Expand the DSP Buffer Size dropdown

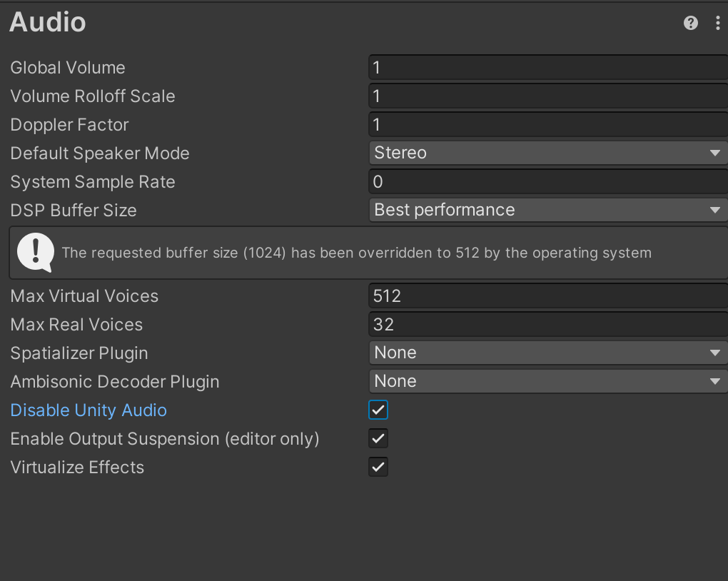click(547, 210)
